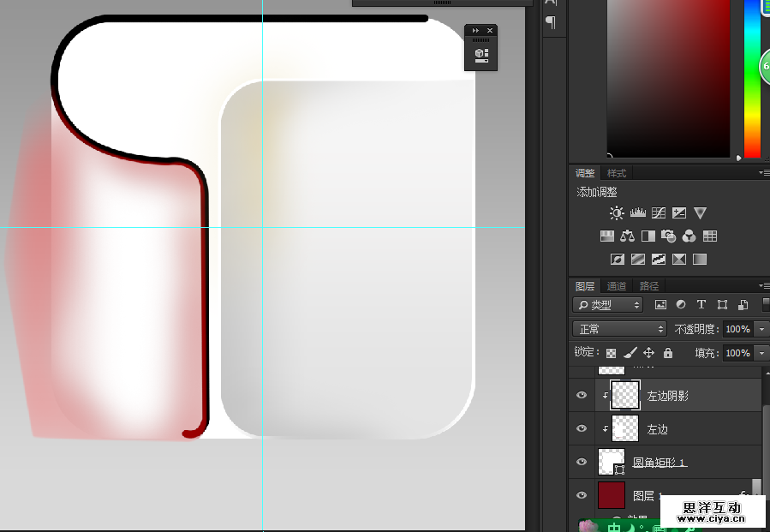Pick a color in the color field
Screen dimensions: 770x532
point(668,77)
